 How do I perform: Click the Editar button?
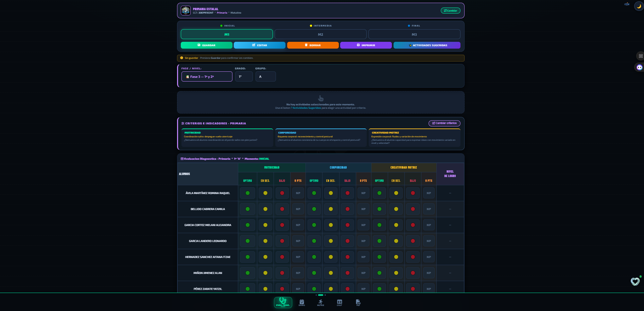pos(260,45)
